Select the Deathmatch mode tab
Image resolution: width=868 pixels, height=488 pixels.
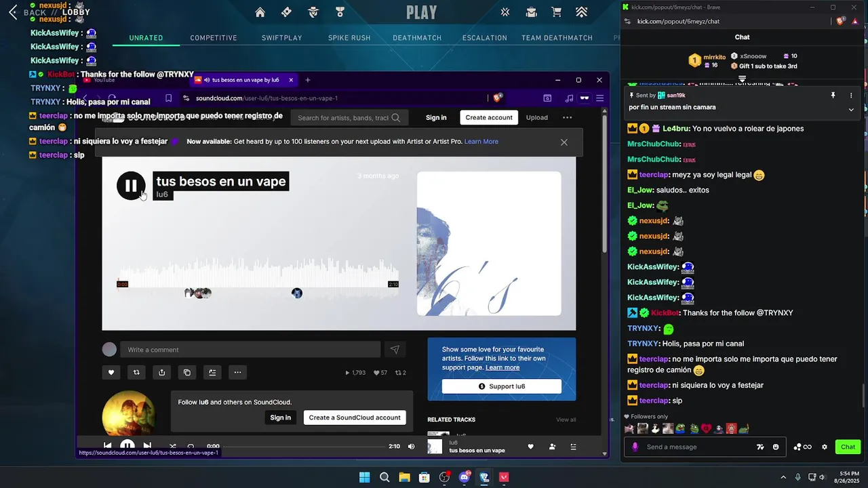coord(417,38)
